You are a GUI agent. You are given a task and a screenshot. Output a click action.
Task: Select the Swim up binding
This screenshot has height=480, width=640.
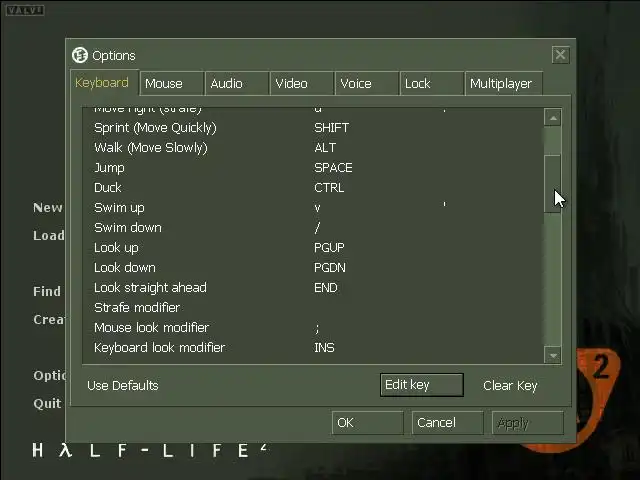point(313,208)
